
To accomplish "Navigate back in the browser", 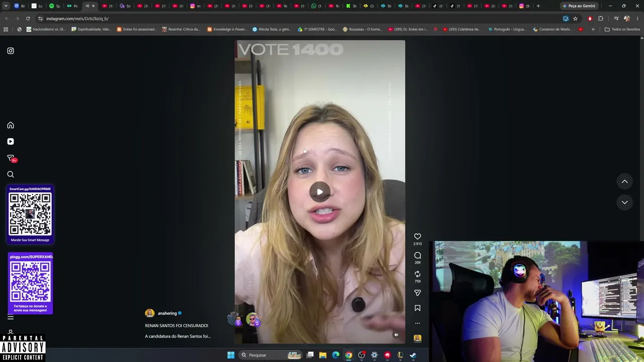I will 7,19.
